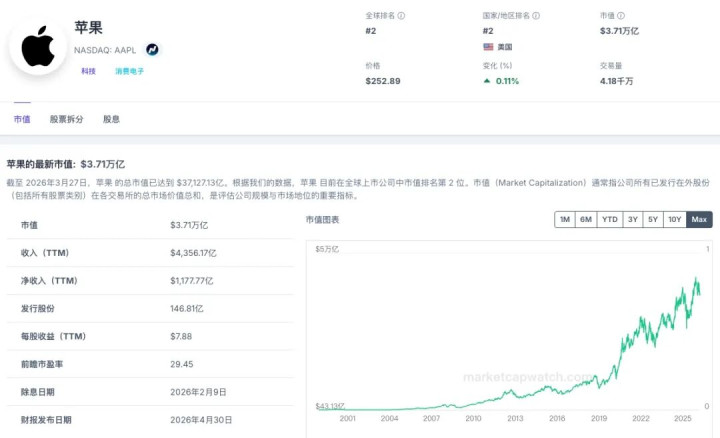The width and height of the screenshot is (720, 438).
Task: Click the #2 global rank value
Action: click(371, 31)
